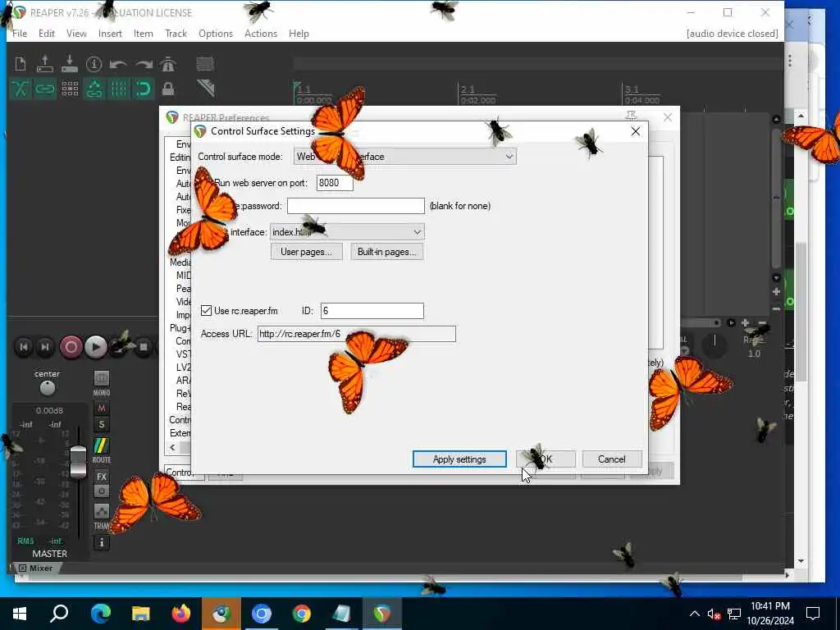Click the rc.reaper.fm ID field
This screenshot has width=840, height=630.
(x=372, y=311)
